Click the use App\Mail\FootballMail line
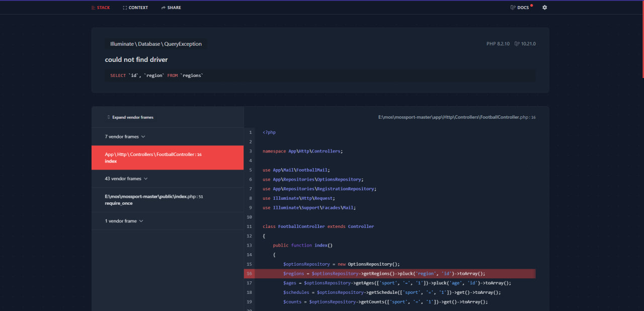 [x=296, y=170]
